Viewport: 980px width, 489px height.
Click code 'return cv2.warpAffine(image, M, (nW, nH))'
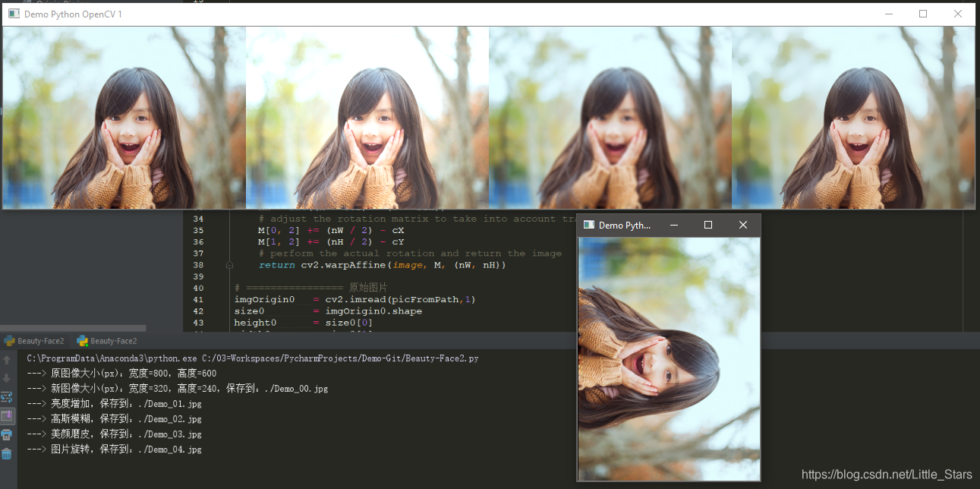click(x=382, y=266)
